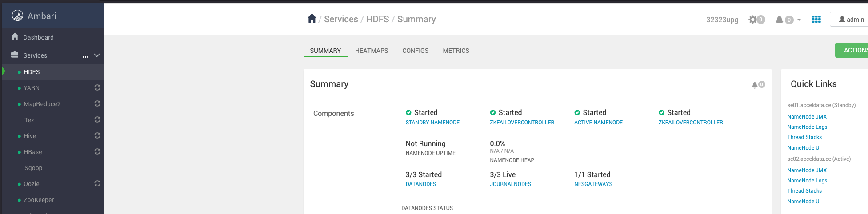Open the Services three-dots menu
Image resolution: width=868 pixels, height=214 pixels.
coord(85,56)
